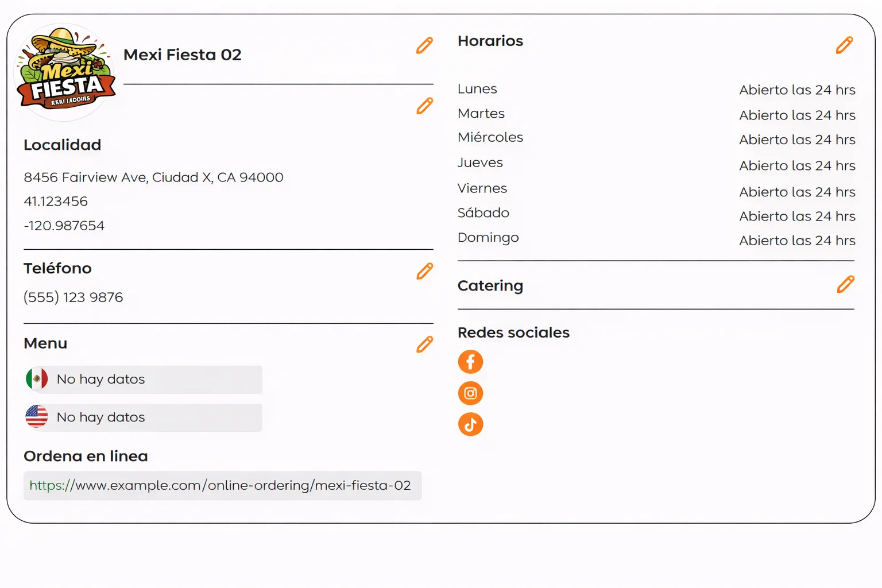Click the Catering edit pencil icon
The height and width of the screenshot is (588, 882).
(x=845, y=284)
